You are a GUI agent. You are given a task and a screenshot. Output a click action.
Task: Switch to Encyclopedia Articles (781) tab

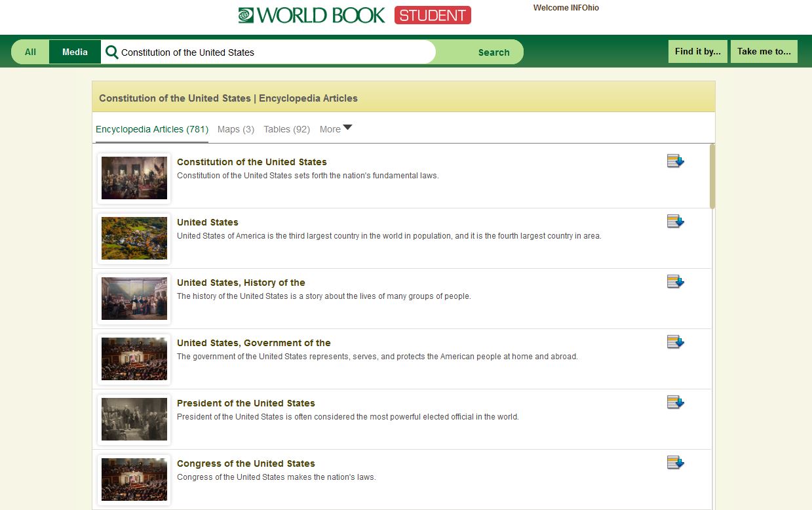coord(152,129)
